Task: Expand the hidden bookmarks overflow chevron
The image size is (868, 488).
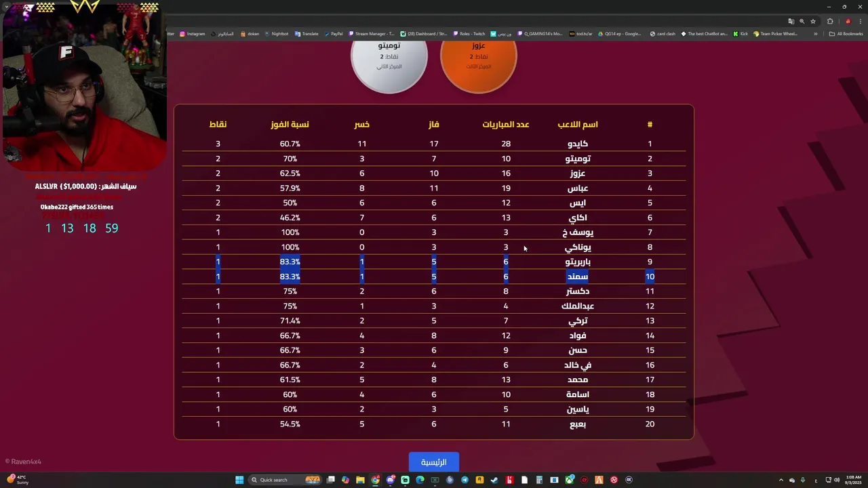Action: click(x=816, y=34)
